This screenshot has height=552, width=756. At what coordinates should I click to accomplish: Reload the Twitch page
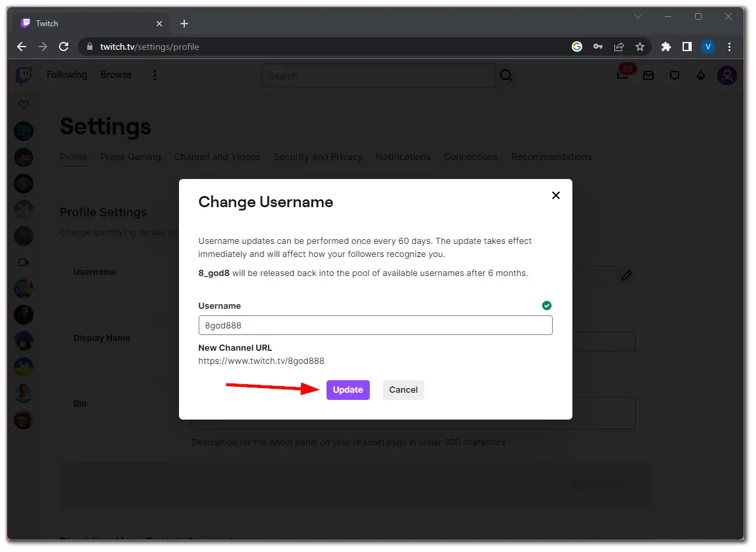[64, 47]
